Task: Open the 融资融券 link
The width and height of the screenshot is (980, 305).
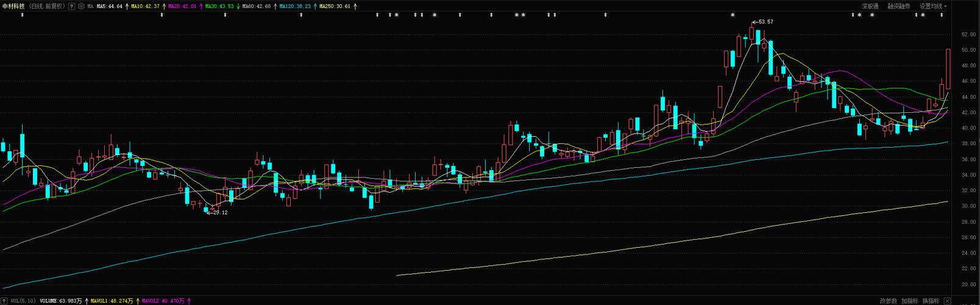Action: pos(899,6)
